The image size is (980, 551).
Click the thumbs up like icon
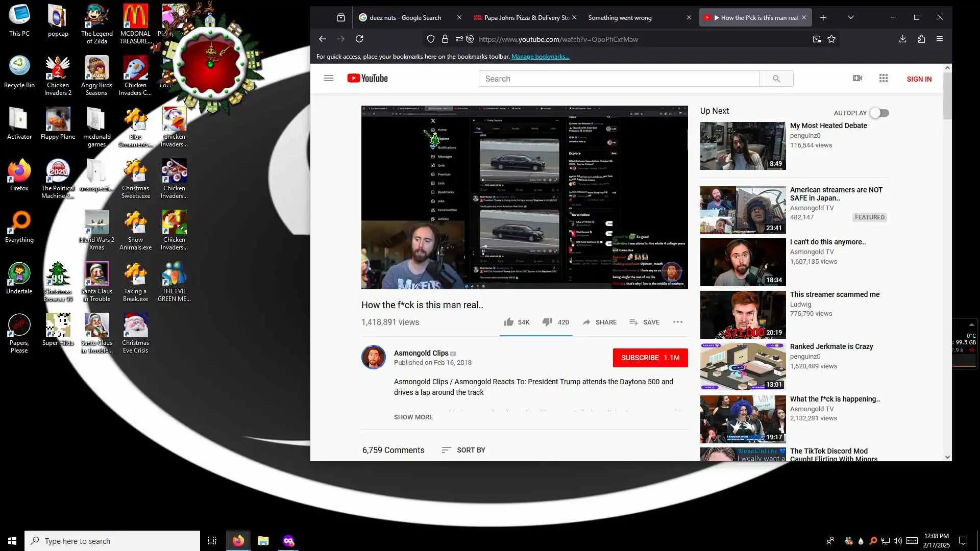pos(508,322)
